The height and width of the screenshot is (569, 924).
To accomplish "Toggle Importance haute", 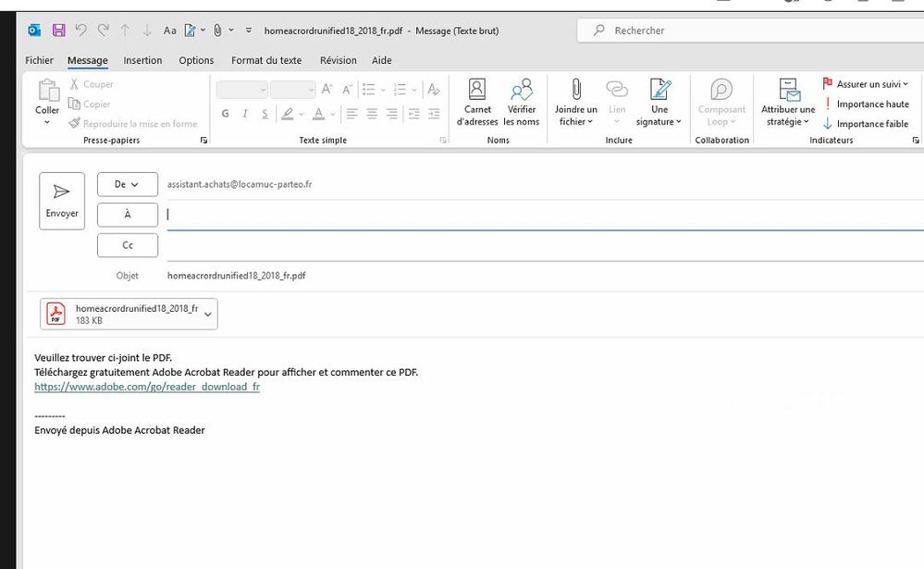I will (x=866, y=104).
